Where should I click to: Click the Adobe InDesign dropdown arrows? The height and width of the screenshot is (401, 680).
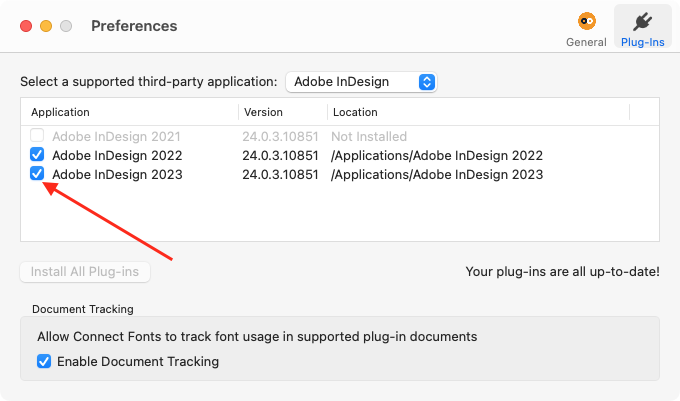pos(427,82)
